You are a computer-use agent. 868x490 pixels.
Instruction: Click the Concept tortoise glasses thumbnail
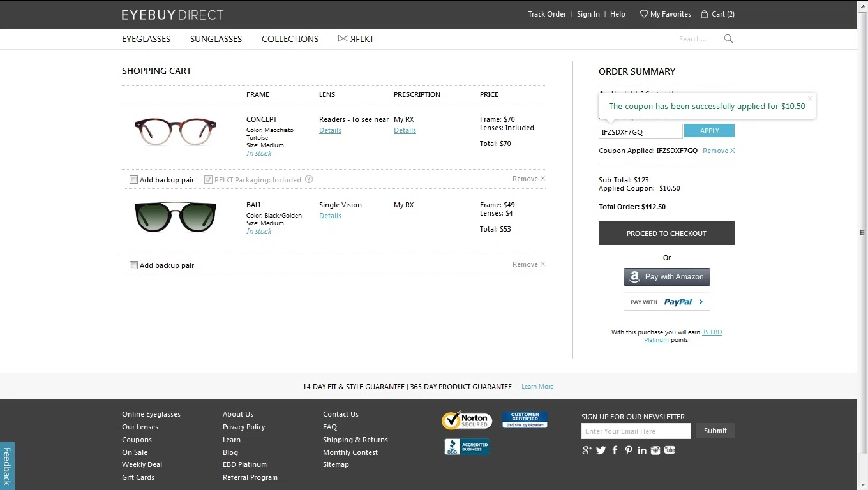click(x=175, y=132)
